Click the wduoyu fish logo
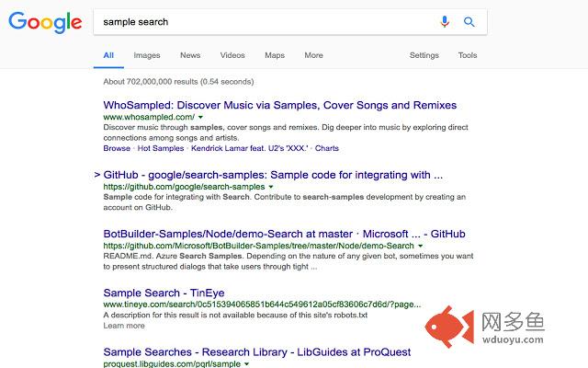588x368 pixels. pos(449,327)
